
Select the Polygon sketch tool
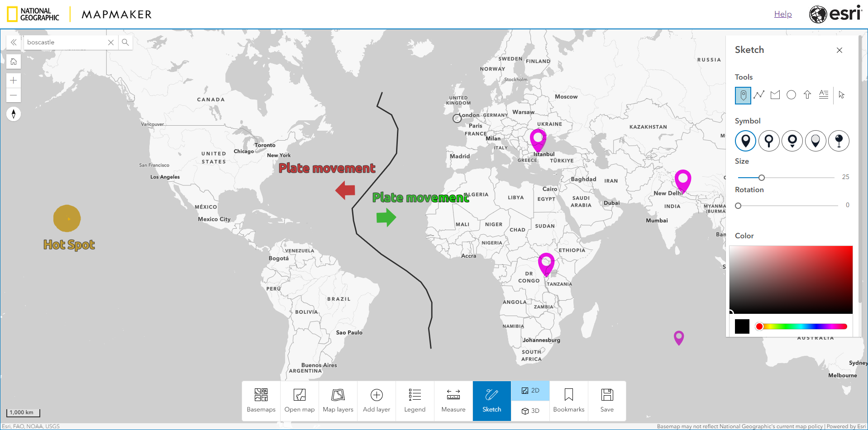(x=775, y=95)
